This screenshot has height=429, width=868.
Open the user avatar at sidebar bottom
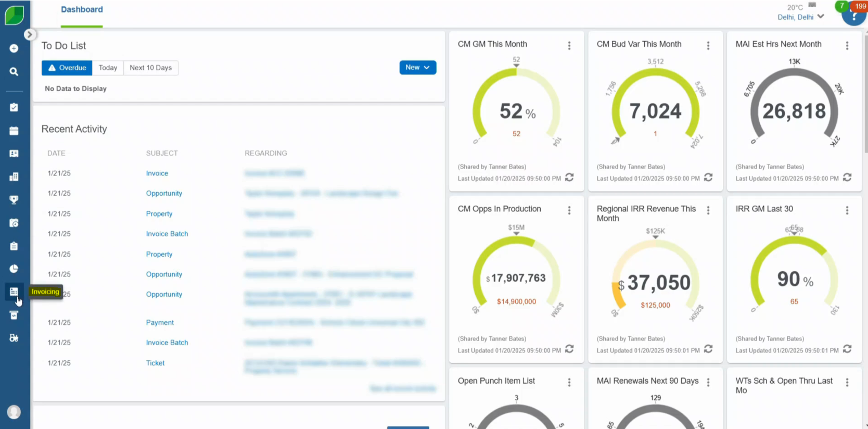click(x=14, y=412)
